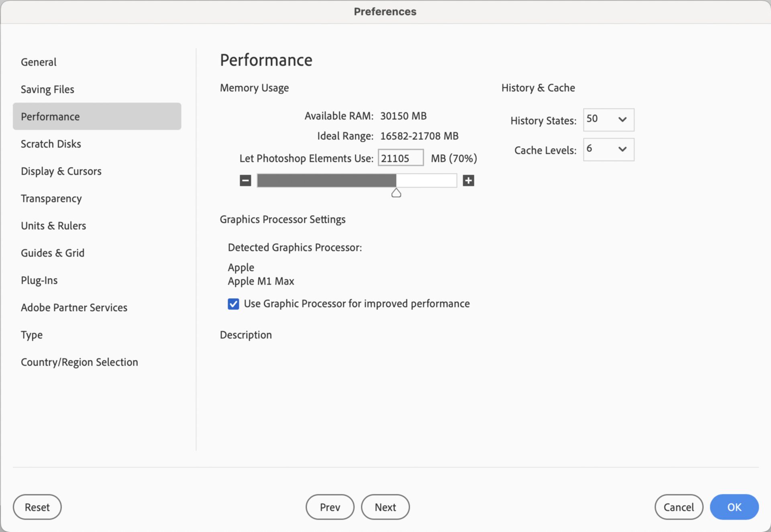Viewport: 771px width, 532px height.
Task: Cancel the Preferences dialog
Action: coord(679,507)
